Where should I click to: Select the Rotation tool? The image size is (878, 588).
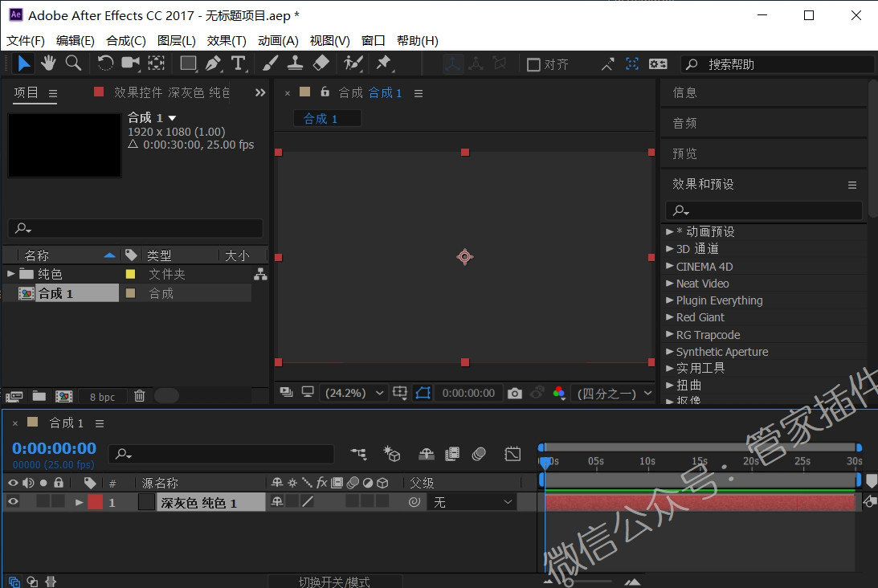pos(104,63)
